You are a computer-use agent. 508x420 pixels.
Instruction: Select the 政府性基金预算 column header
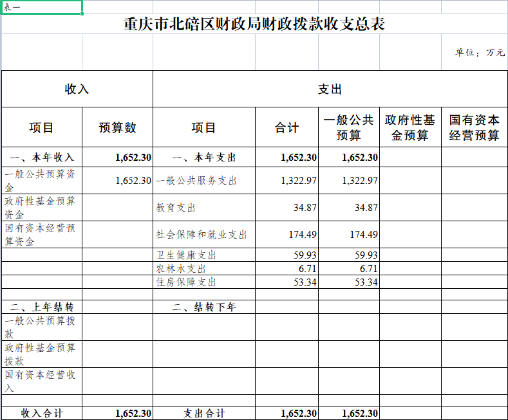pyautogui.click(x=411, y=127)
